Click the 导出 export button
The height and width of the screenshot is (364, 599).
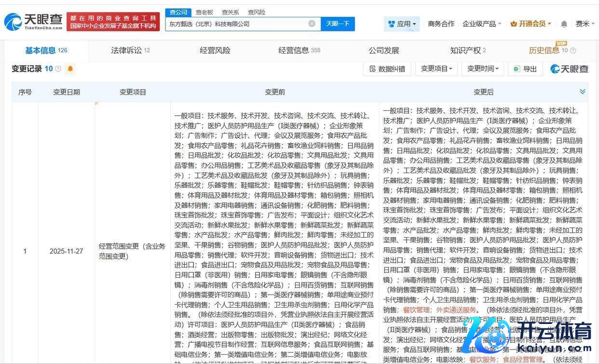pyautogui.click(x=525, y=69)
